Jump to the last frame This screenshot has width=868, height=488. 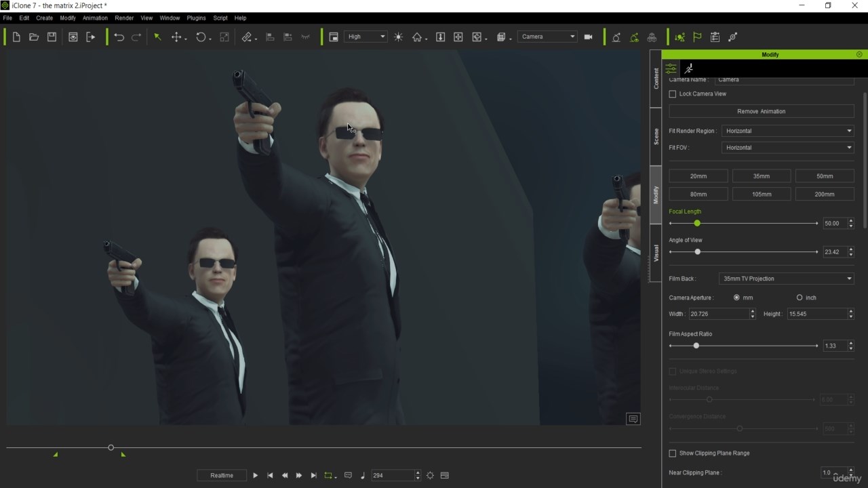click(313, 476)
